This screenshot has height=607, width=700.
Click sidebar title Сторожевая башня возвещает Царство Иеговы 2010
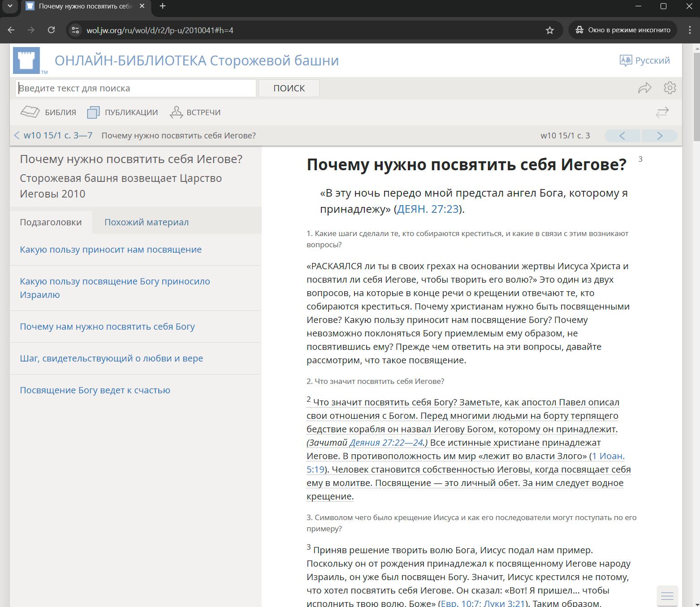coord(121,186)
